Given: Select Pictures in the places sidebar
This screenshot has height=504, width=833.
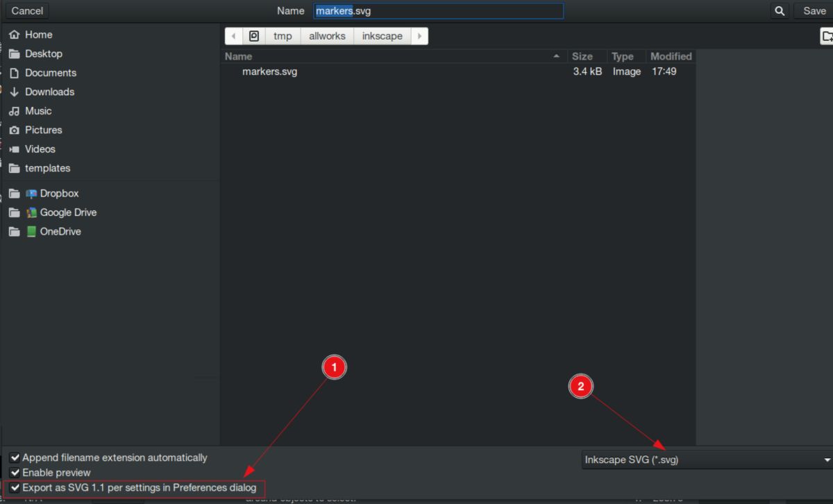Looking at the screenshot, I should click(44, 130).
